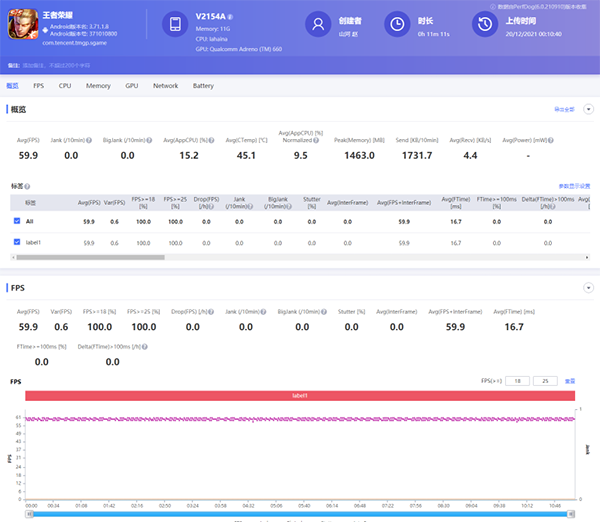
Task: Click the creator user avatar icon
Action: [318, 24]
